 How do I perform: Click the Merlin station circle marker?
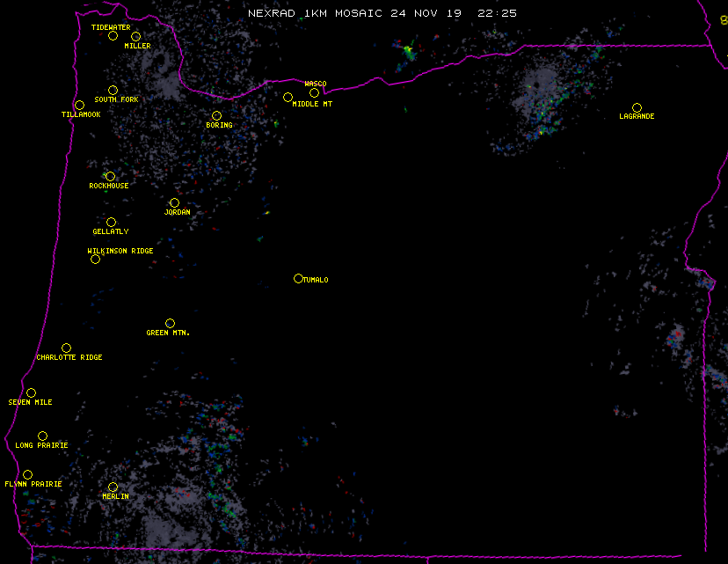(x=113, y=487)
